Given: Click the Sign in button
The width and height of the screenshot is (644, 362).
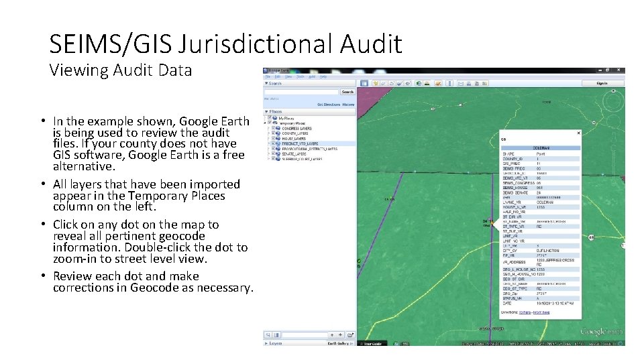Looking at the screenshot, I should click(603, 83).
